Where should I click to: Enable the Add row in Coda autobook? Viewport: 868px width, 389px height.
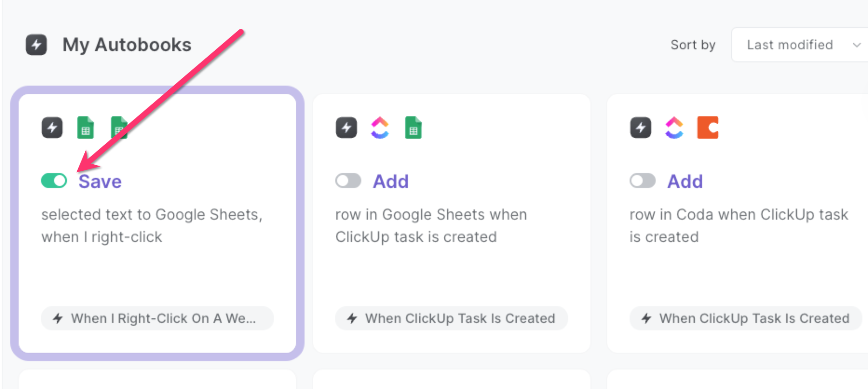[x=643, y=181]
